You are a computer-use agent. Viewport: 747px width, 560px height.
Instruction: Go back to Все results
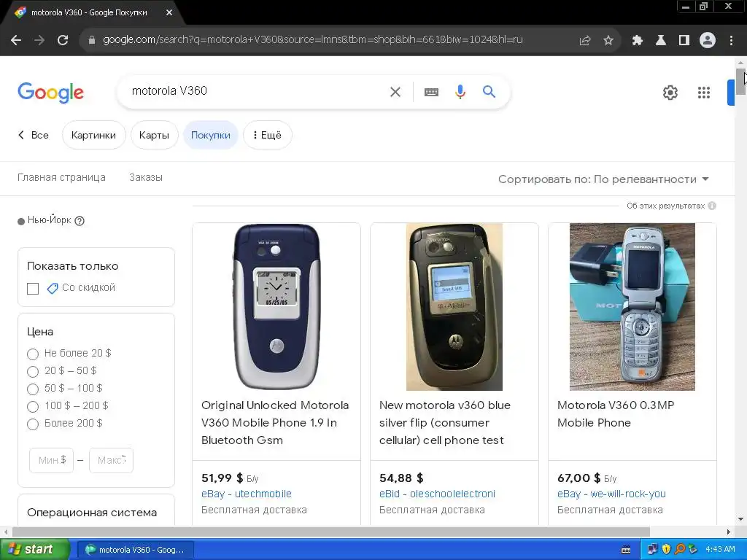tap(34, 135)
